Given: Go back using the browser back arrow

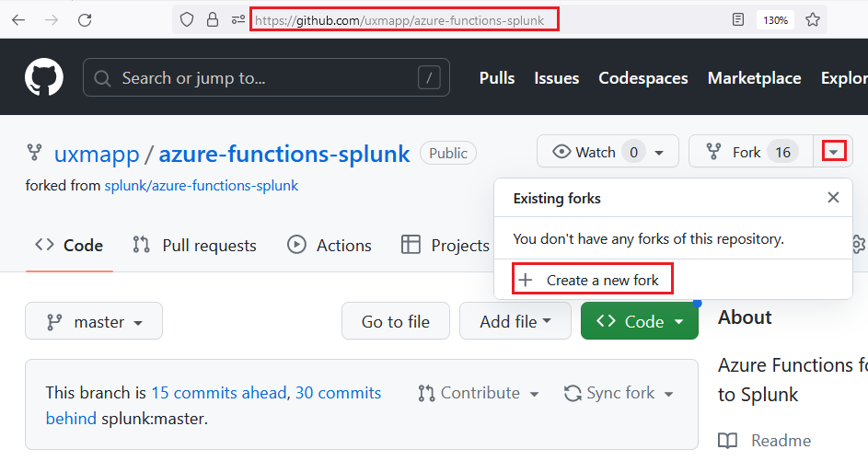Looking at the screenshot, I should 18,19.
